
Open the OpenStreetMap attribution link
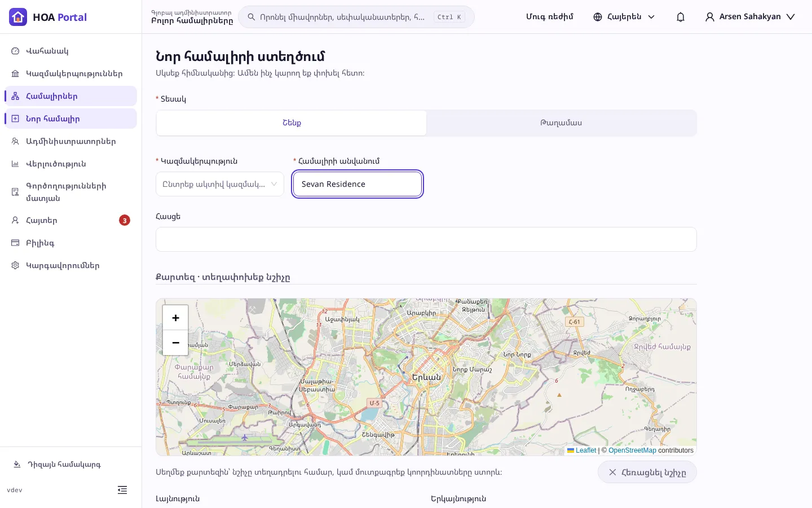(632, 450)
